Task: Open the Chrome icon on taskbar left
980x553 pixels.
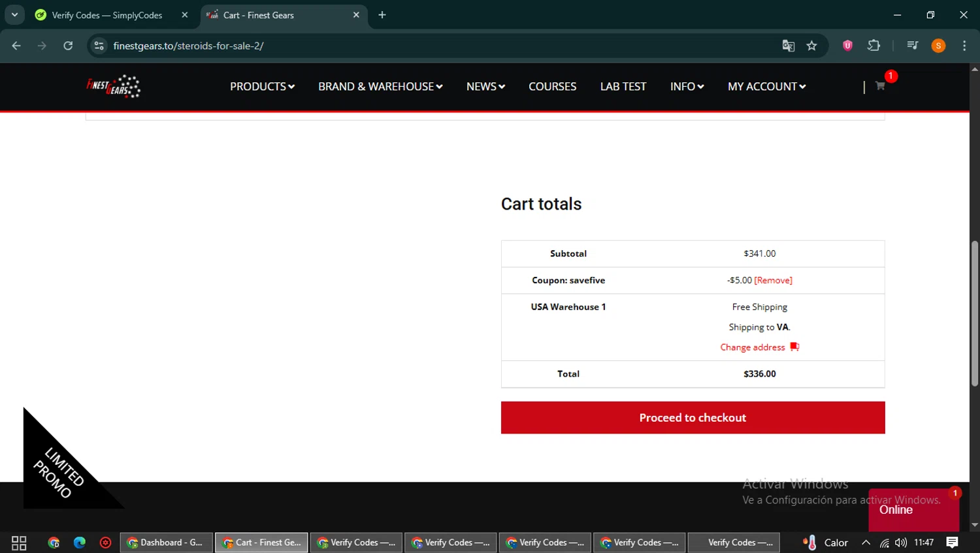Action: click(54, 543)
